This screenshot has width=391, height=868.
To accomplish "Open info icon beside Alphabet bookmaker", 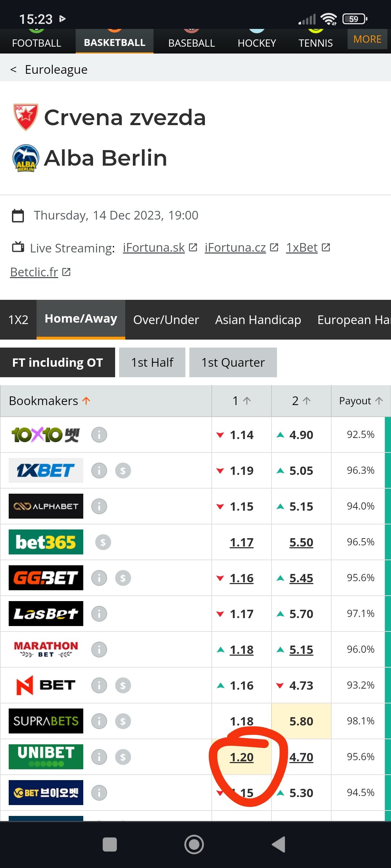I will pyautogui.click(x=99, y=506).
